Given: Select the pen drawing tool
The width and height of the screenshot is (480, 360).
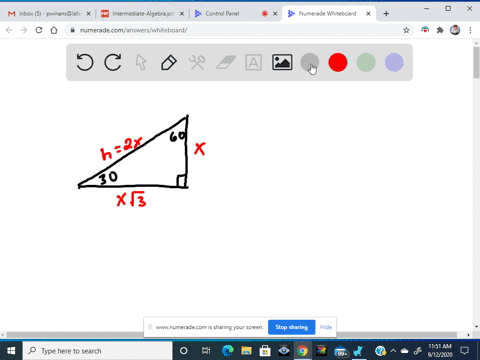Looking at the screenshot, I should [x=169, y=62].
